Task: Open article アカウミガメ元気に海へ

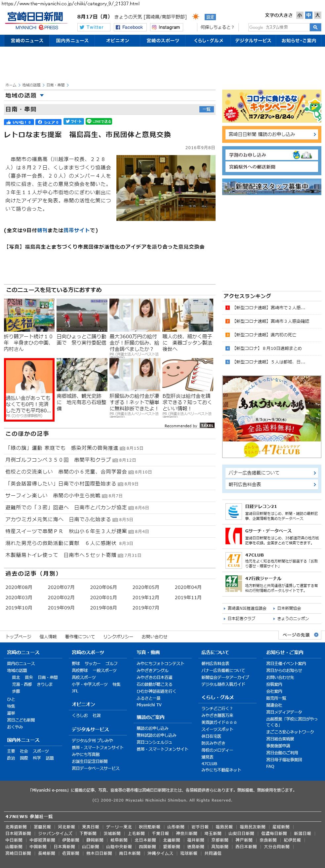Action: [58, 519]
